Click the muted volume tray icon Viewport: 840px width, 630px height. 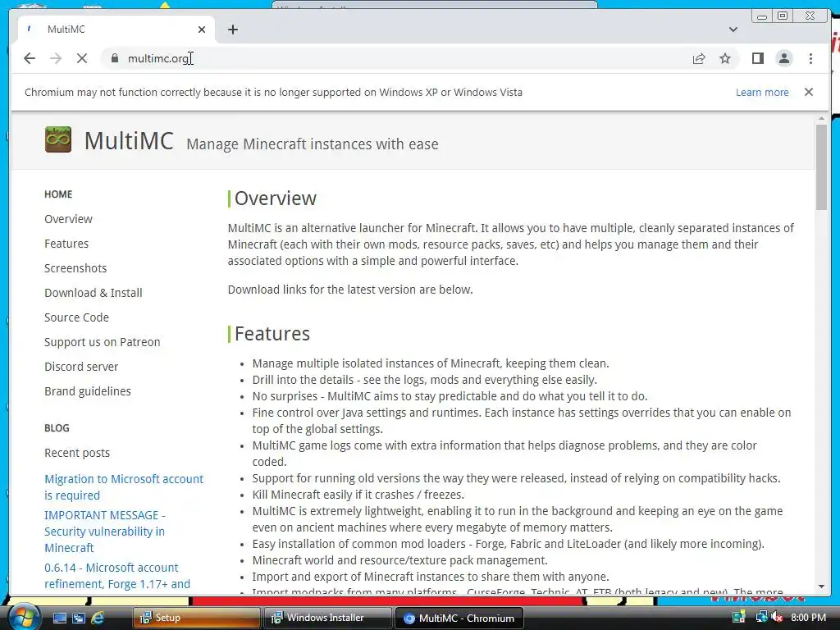click(777, 618)
